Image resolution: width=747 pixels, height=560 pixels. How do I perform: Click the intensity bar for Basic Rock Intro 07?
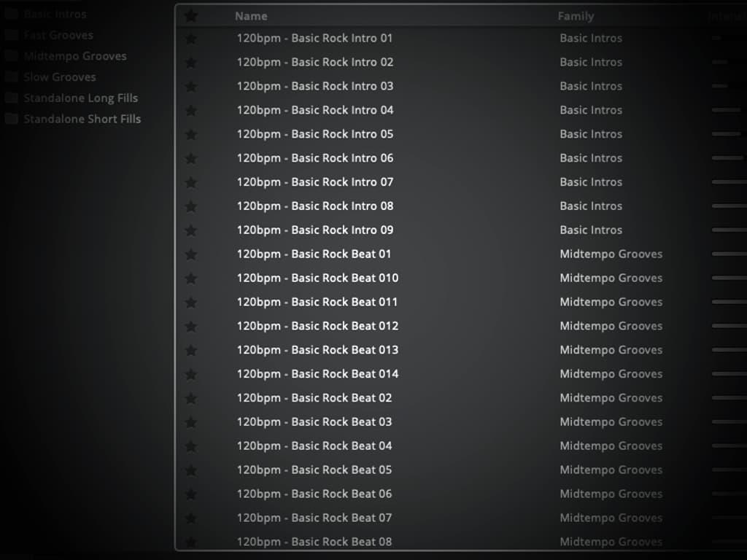(x=727, y=182)
